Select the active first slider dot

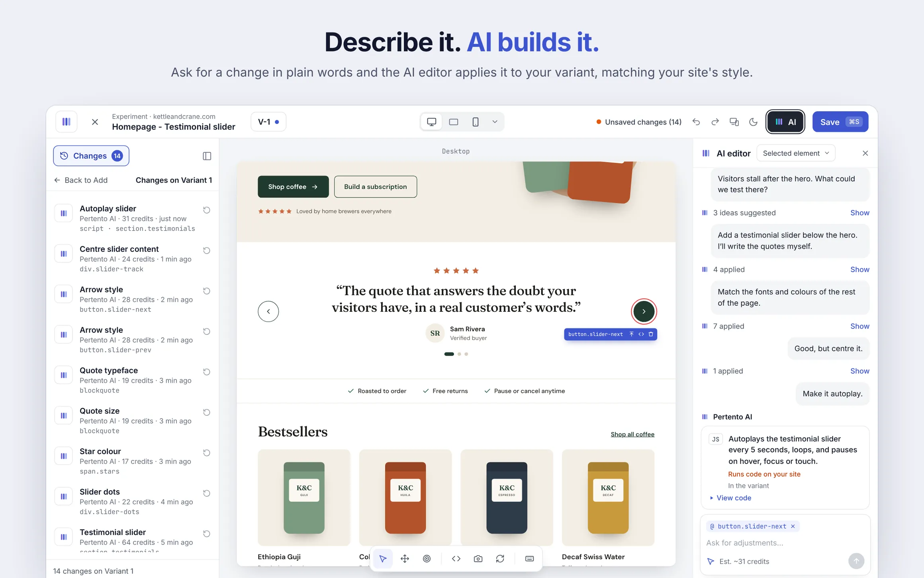click(x=449, y=354)
